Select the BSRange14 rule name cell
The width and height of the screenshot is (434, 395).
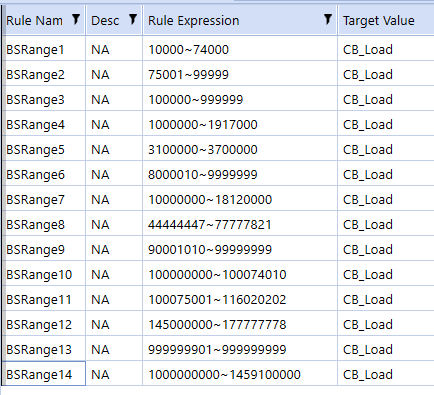44,373
